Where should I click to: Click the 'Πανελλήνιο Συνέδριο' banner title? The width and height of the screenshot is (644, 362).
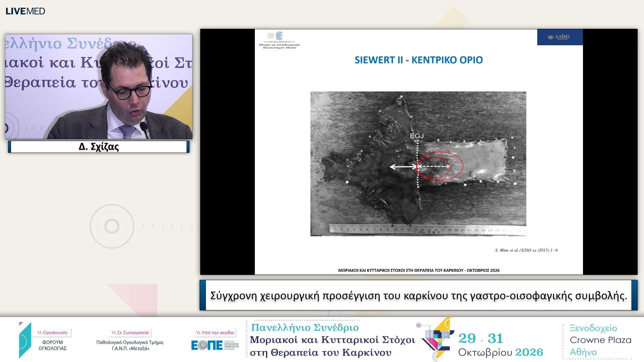click(305, 327)
